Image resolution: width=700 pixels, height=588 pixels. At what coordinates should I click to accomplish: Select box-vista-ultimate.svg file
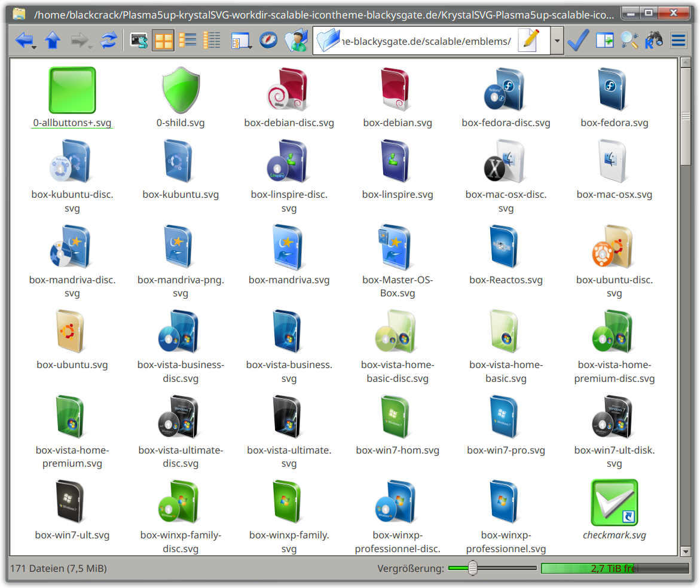289,431
